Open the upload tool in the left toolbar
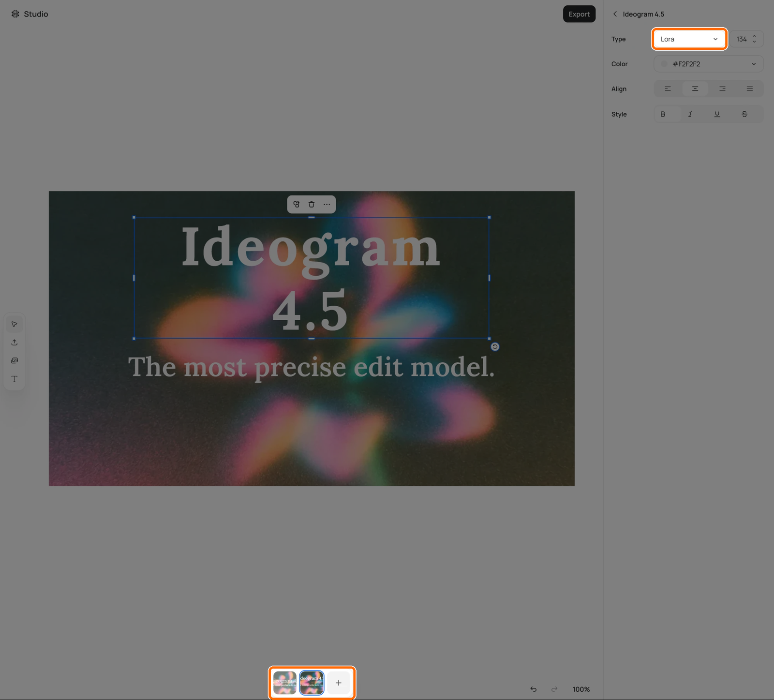The image size is (774, 700). coord(15,343)
